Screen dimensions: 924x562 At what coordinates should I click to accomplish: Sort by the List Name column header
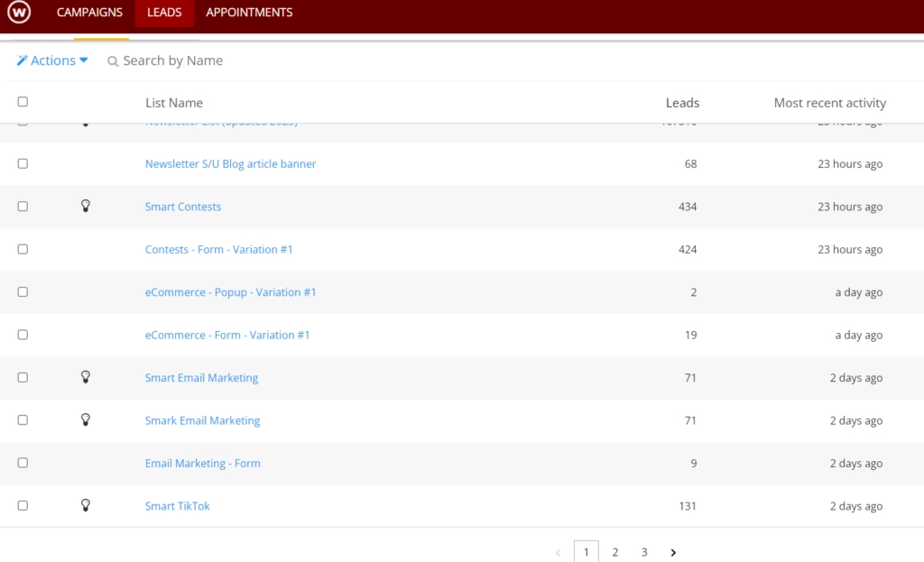click(x=174, y=103)
